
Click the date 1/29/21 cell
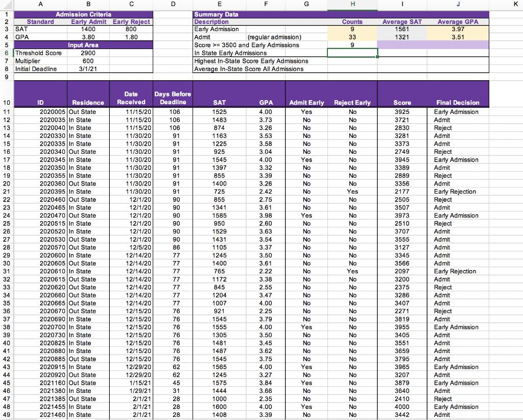pyautogui.click(x=131, y=391)
